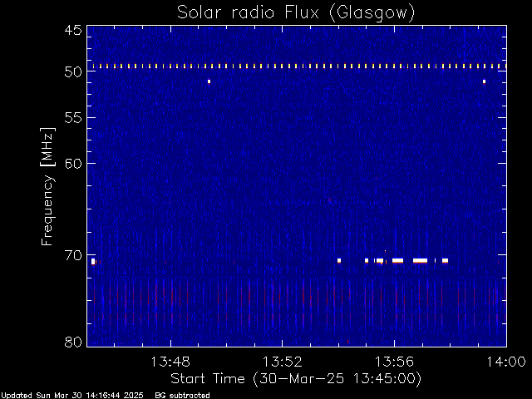Image resolution: width=532 pixels, height=399 pixels.
Task: Click the white burst at 51 MHz near 13:59
Action: (x=484, y=81)
